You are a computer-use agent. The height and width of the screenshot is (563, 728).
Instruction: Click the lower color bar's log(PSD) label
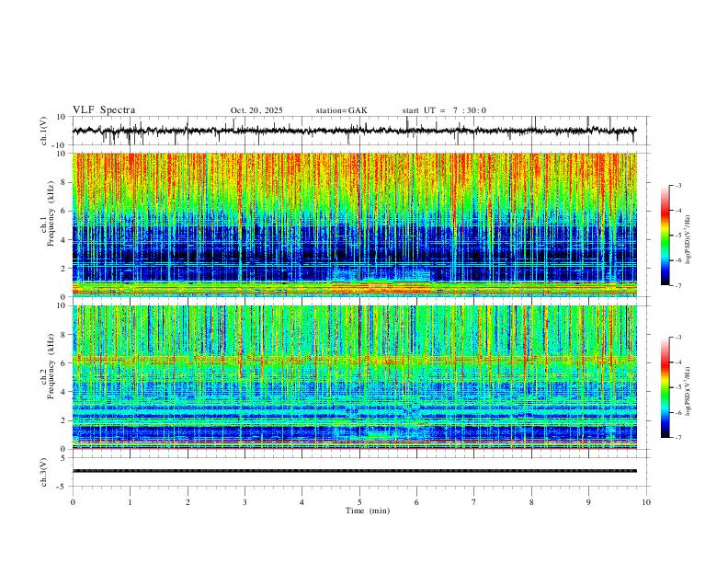[x=688, y=391]
